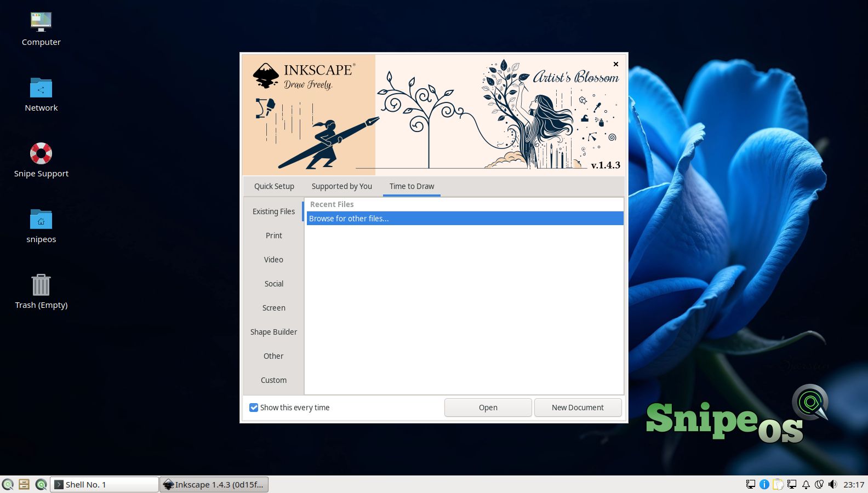Uncheck "Show this every time"

click(x=254, y=408)
